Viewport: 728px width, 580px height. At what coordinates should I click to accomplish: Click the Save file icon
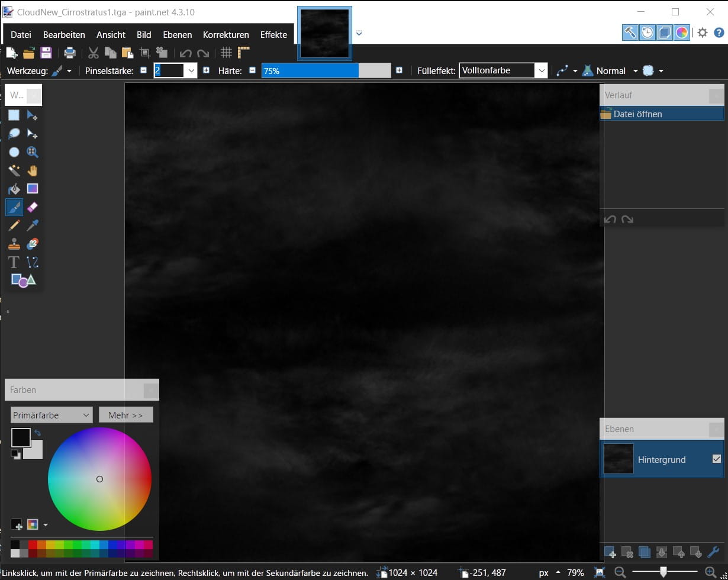46,53
